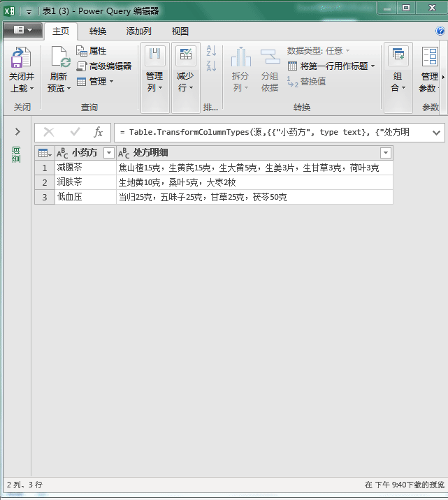This screenshot has height=500, width=448.
Task: Open the File menu button
Action: tap(22, 30)
